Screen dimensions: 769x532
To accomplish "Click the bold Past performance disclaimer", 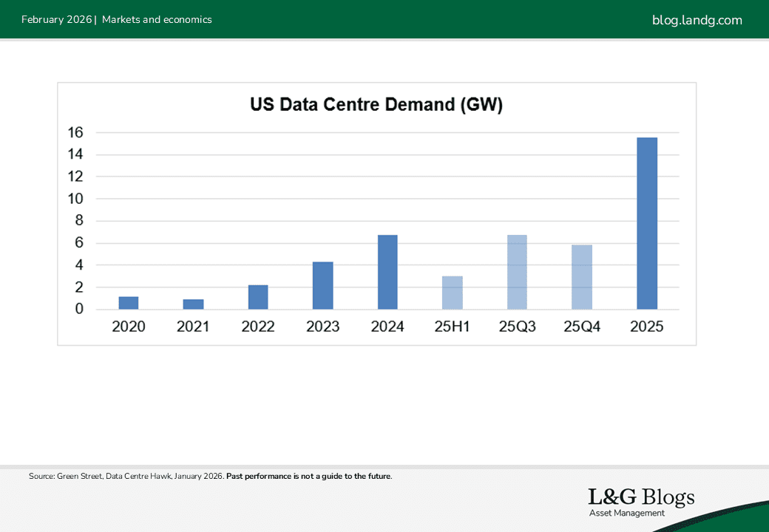I will tap(308, 477).
